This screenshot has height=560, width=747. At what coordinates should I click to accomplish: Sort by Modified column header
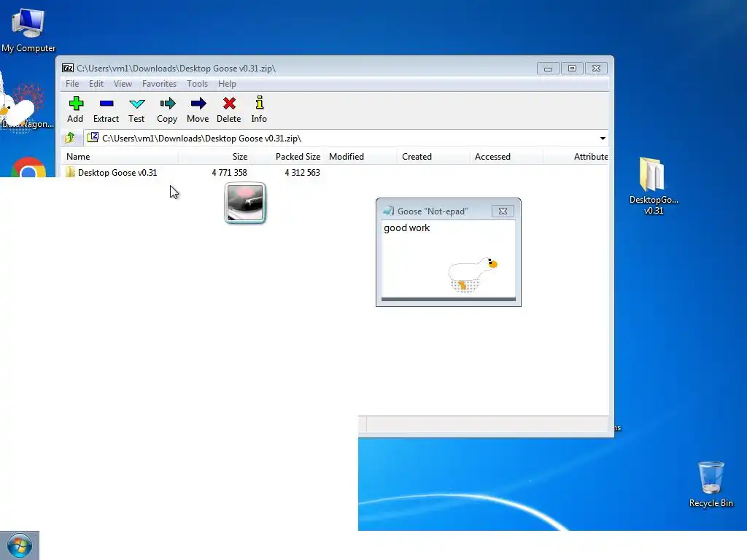tap(360, 157)
